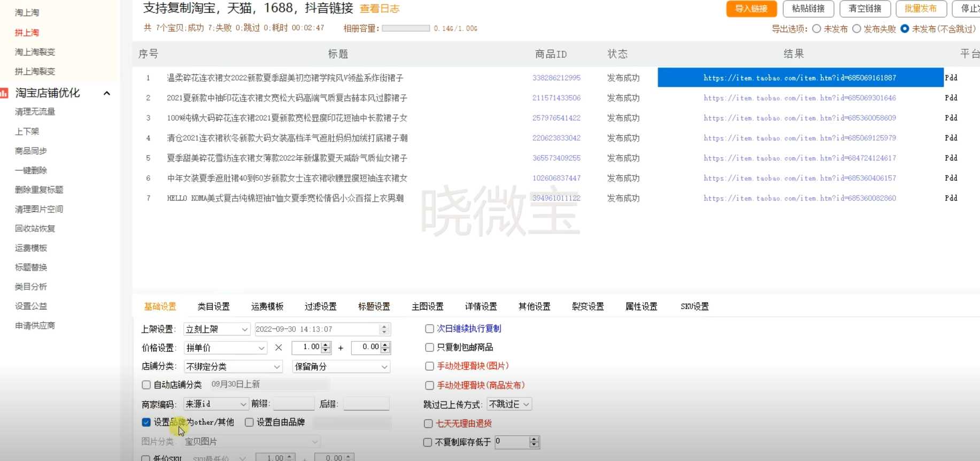
Task: Switch to the 标题设置 tab
Action: 374,306
